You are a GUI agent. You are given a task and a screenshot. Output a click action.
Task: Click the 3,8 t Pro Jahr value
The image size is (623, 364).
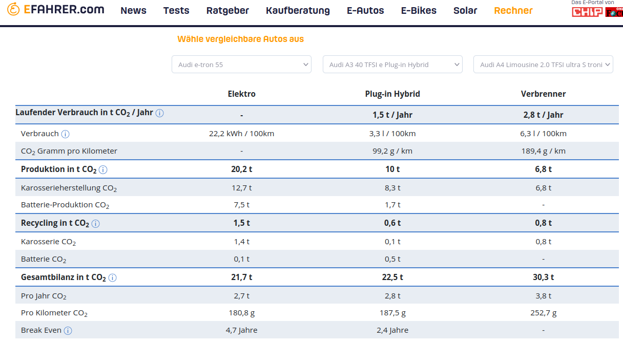(544, 296)
